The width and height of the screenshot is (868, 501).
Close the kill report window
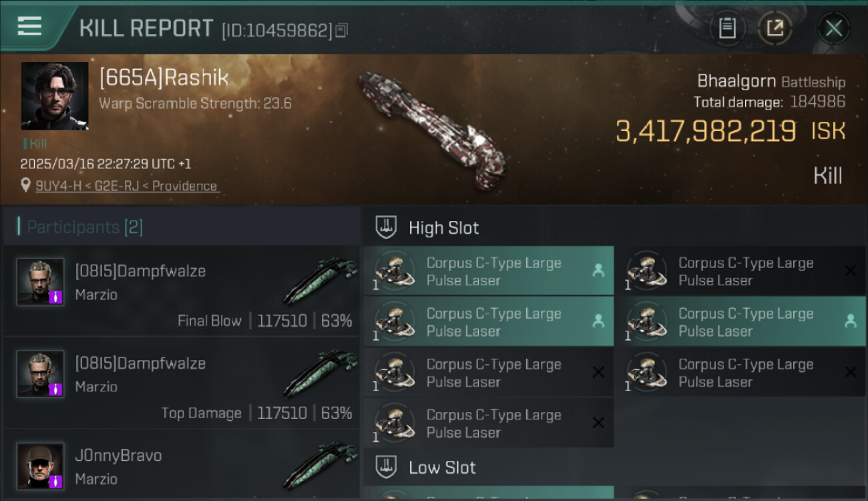click(833, 28)
